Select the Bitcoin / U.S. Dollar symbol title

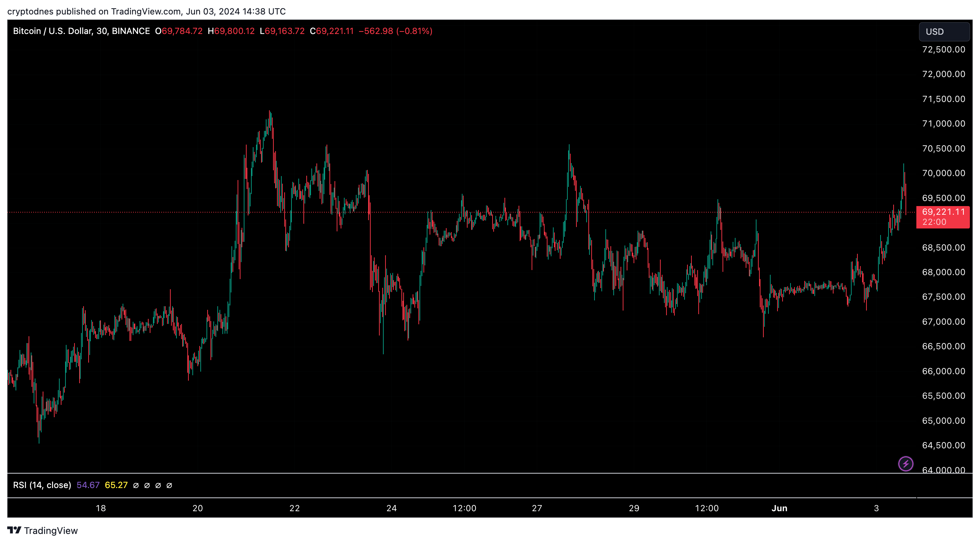click(x=81, y=31)
